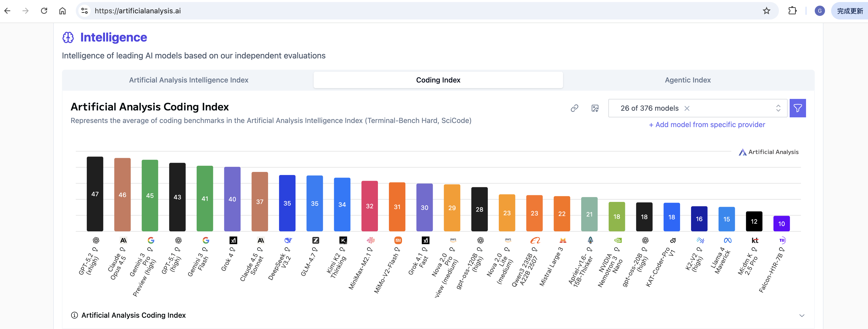Go to browser home page icon
868x329 pixels.
click(x=62, y=11)
